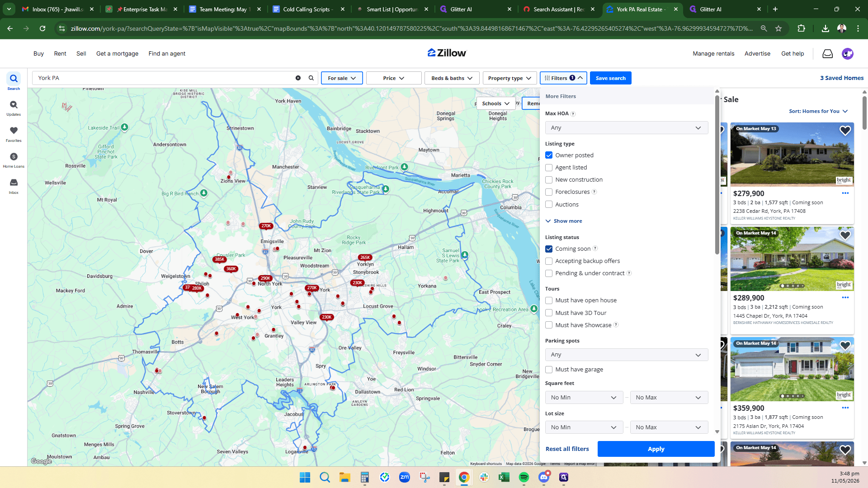Apply the selected filters
Image resolution: width=868 pixels, height=488 pixels.
656,449
